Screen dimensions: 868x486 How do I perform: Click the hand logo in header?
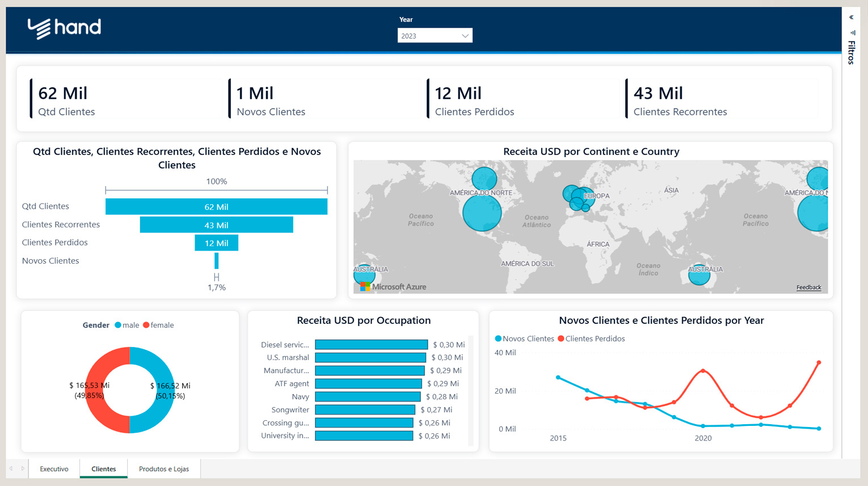point(64,28)
